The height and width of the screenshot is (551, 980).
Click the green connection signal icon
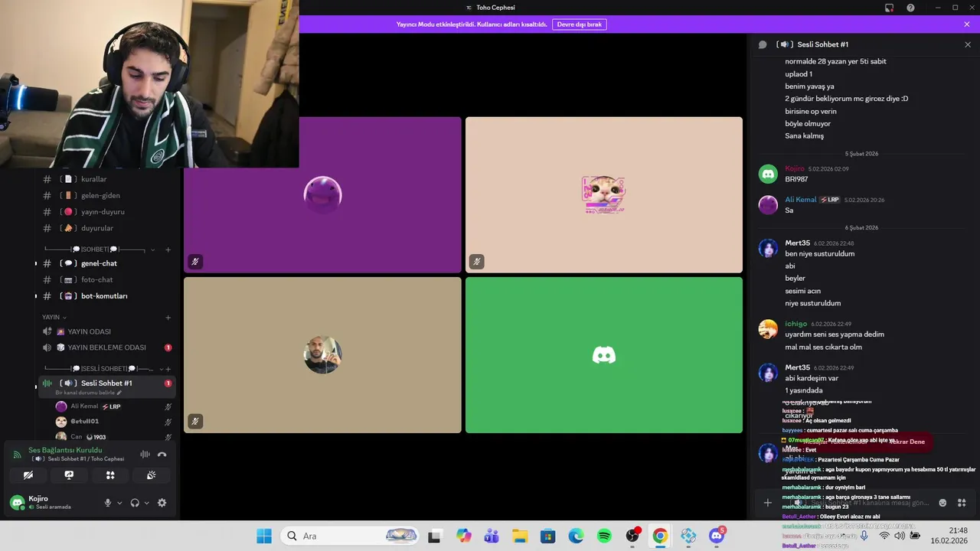[18, 455]
